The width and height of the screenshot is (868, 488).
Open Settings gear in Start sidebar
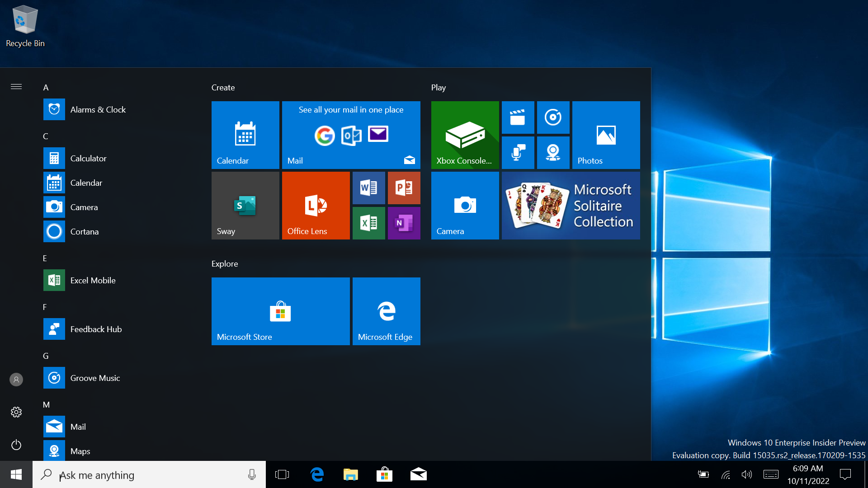tap(16, 412)
